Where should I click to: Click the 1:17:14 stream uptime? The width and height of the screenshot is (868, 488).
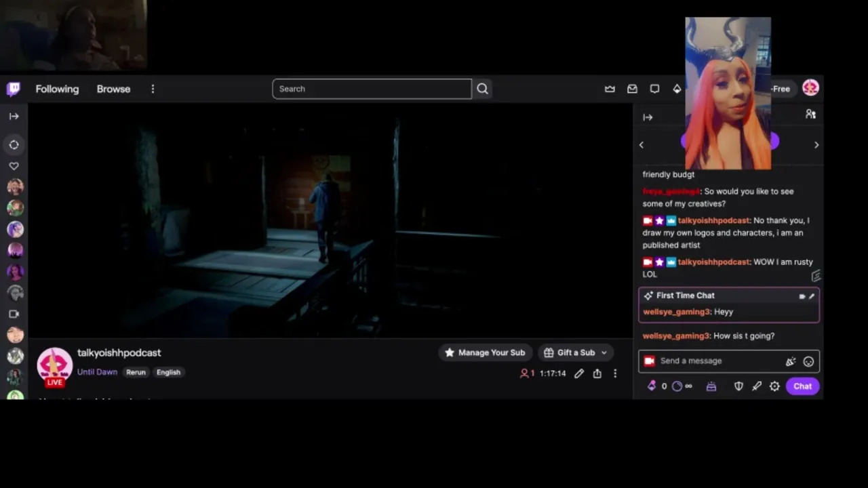coord(553,373)
